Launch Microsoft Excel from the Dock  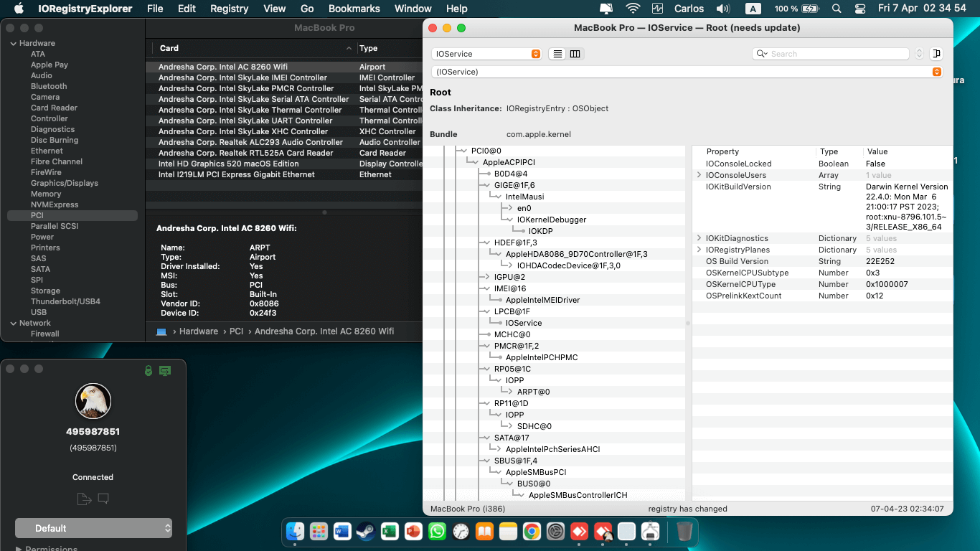click(390, 532)
